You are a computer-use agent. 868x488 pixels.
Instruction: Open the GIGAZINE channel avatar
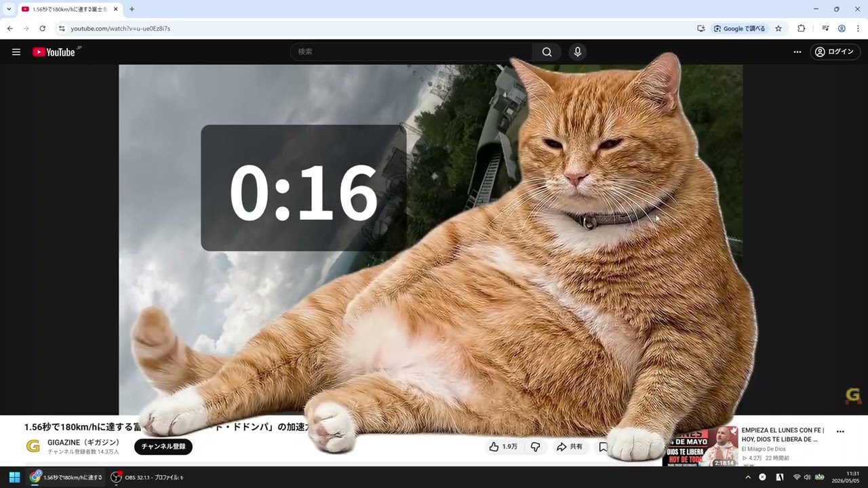click(33, 446)
